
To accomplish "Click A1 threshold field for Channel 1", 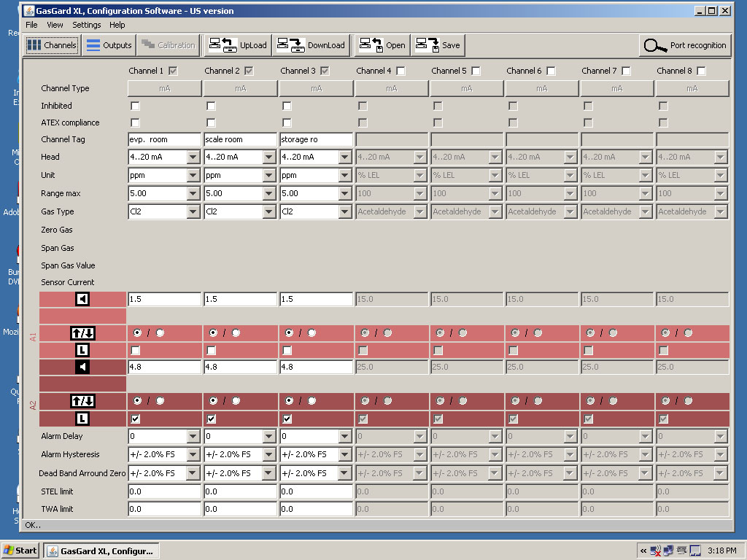I will [x=164, y=299].
